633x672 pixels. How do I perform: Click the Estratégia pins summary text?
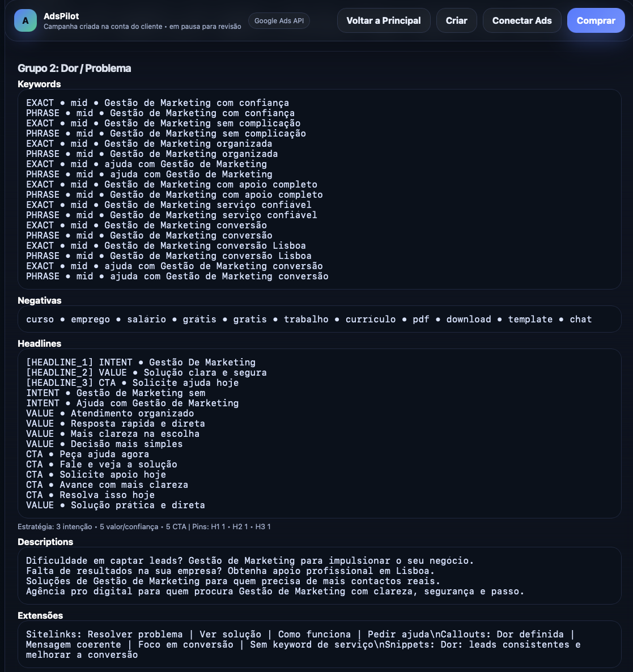[x=144, y=527]
